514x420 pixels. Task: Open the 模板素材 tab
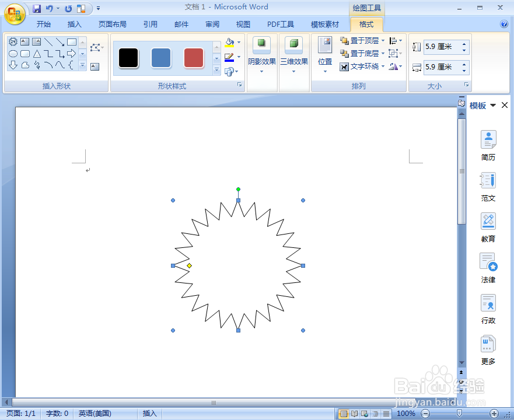(325, 24)
